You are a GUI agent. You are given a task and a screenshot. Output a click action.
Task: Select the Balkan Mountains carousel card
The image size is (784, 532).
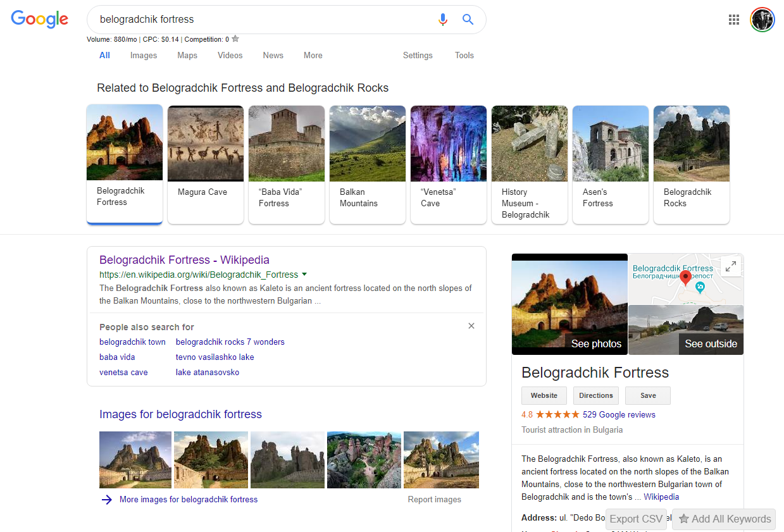coord(368,164)
